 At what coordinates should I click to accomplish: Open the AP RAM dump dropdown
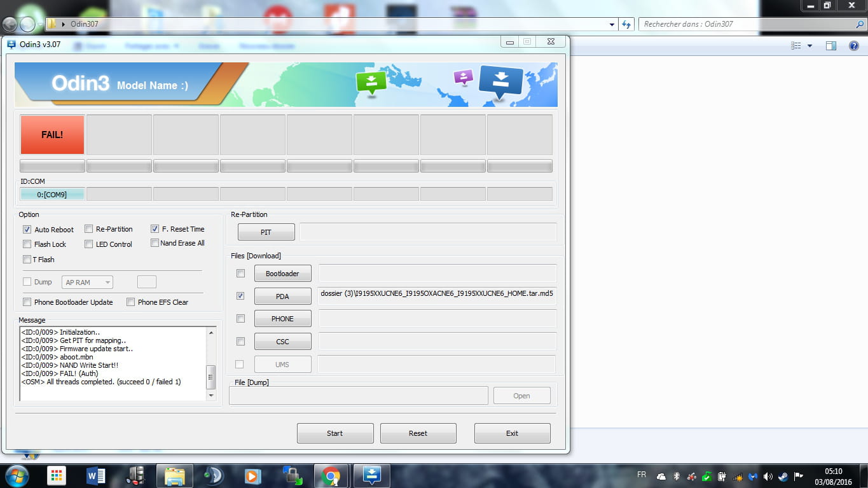(x=87, y=282)
